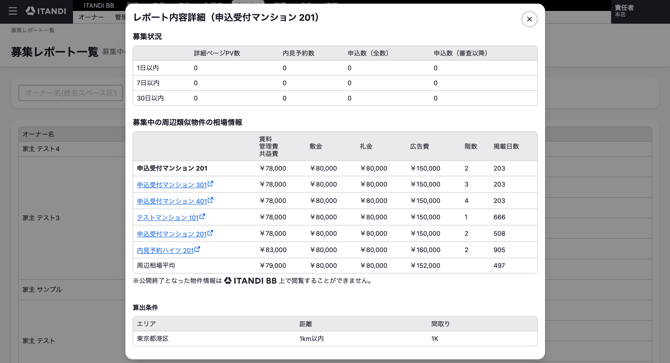The image size is (670, 363).
Task: Switch to the ITANDI BB tab in header
Action: pos(99,6)
